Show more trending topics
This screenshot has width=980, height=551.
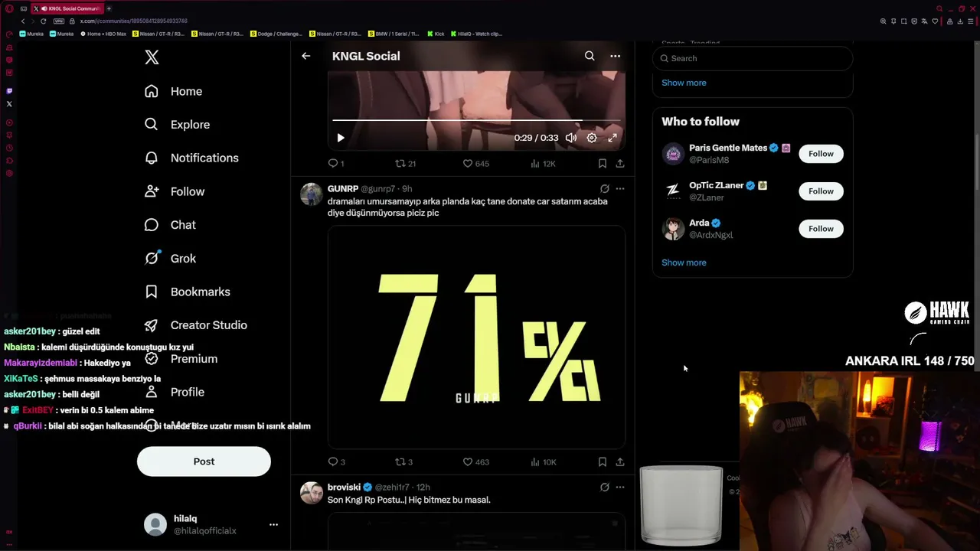point(684,83)
